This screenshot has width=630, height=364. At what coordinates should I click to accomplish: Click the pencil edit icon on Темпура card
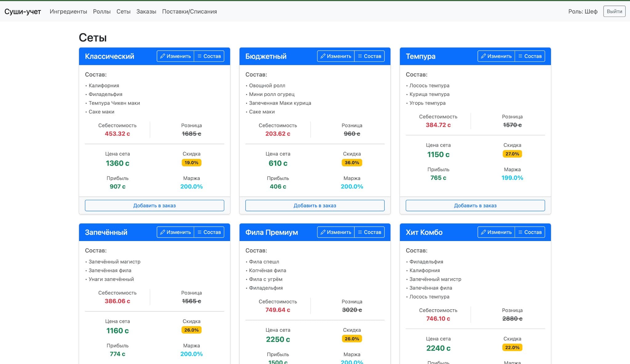coord(483,56)
